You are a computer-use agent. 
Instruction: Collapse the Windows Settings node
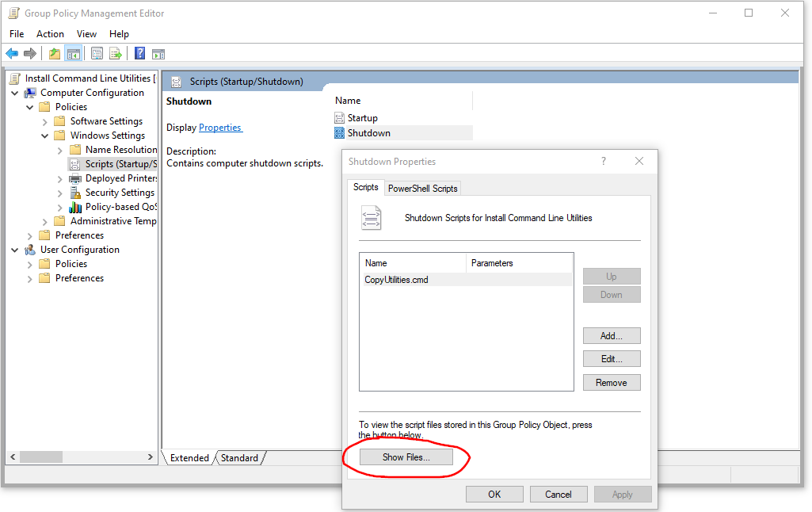click(x=44, y=136)
